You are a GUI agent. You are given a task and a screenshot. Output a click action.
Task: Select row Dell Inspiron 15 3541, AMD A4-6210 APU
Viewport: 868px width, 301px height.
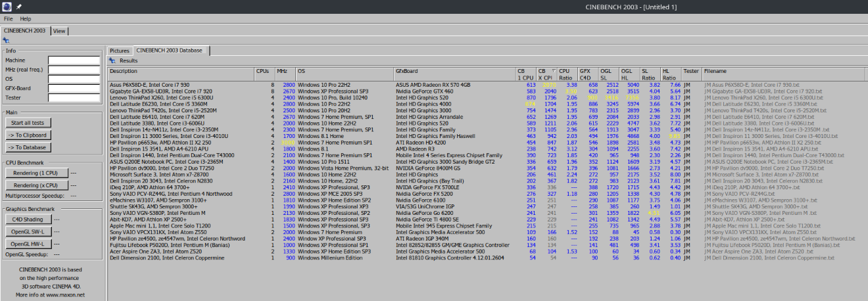[x=487, y=149]
